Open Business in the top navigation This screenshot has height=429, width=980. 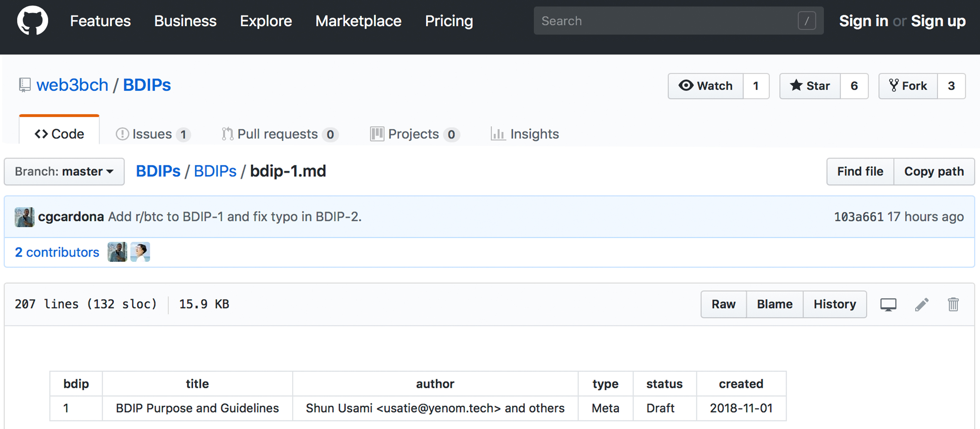pos(185,21)
